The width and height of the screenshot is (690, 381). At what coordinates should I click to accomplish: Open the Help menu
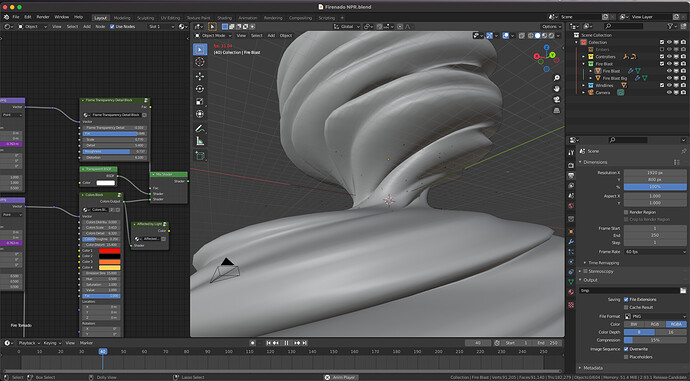[78, 17]
